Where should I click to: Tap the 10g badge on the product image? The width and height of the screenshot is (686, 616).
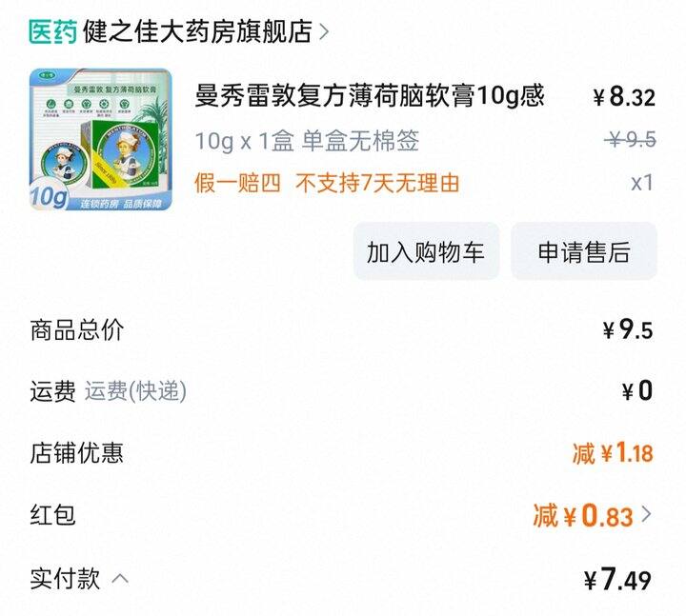coord(49,196)
